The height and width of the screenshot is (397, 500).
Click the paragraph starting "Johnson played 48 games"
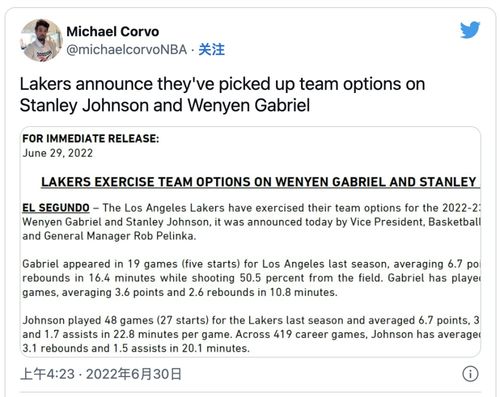point(251,334)
